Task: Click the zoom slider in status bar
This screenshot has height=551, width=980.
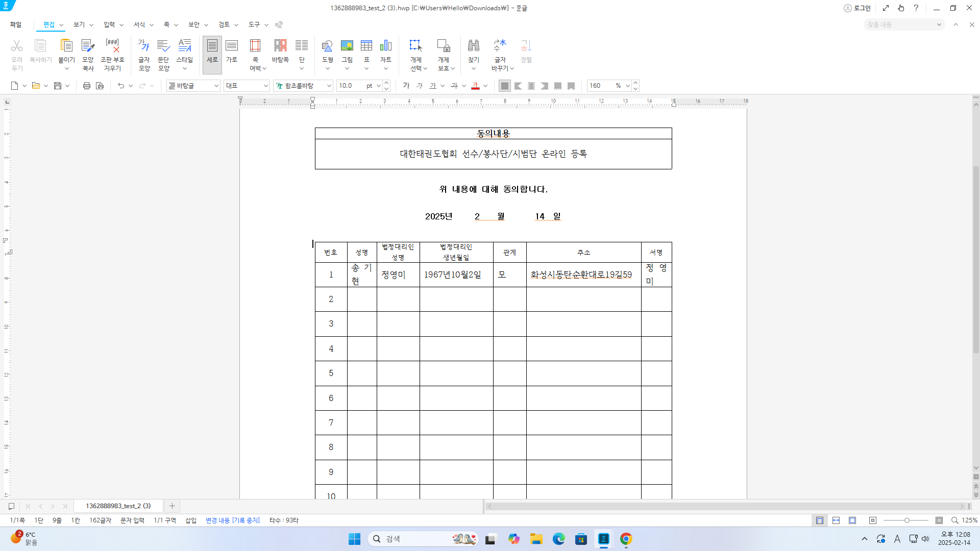Action: tap(906, 520)
